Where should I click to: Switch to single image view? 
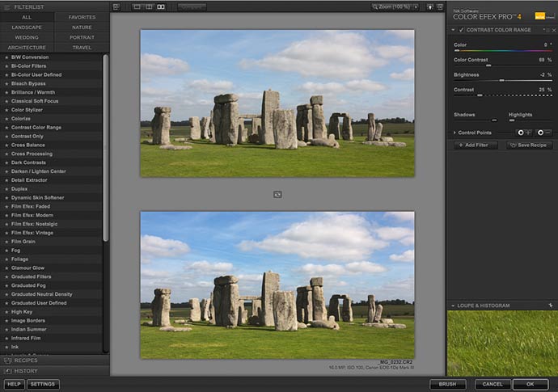[x=137, y=6]
